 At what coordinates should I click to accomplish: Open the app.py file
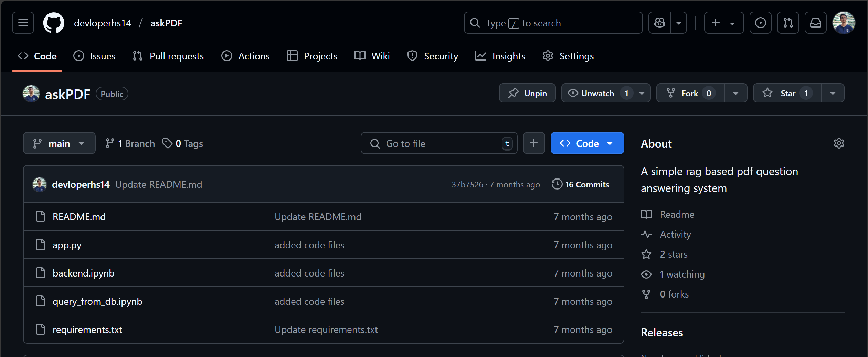(x=67, y=245)
